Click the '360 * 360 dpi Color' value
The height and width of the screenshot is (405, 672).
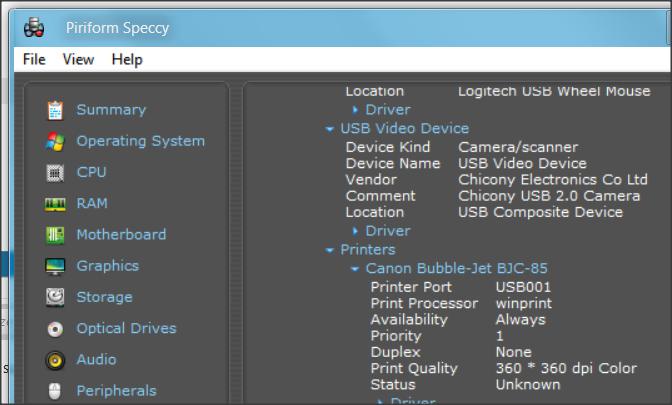[x=566, y=369]
